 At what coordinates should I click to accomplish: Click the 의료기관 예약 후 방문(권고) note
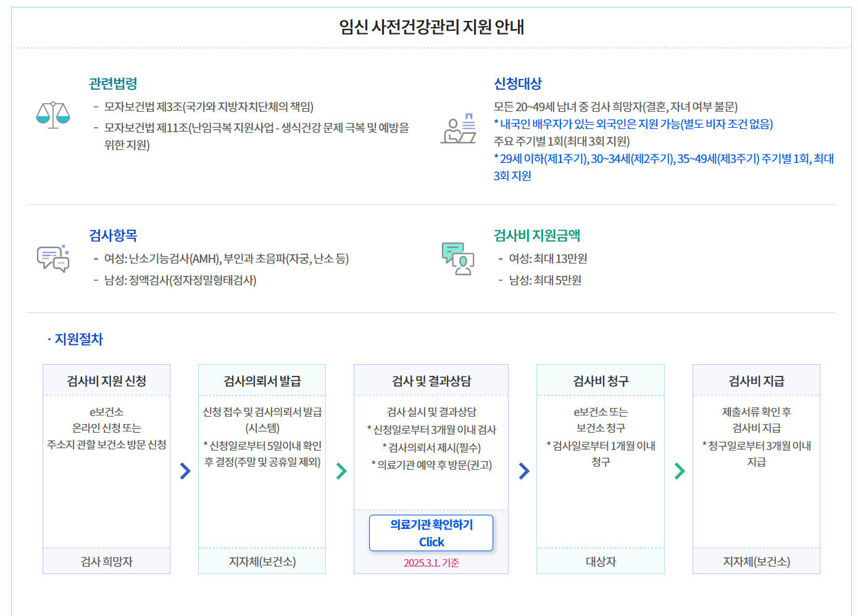(431, 465)
